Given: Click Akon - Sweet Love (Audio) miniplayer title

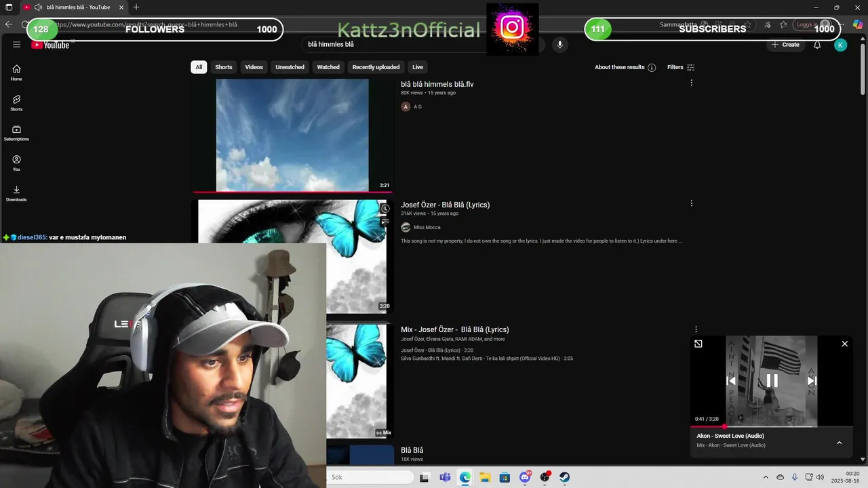Looking at the screenshot, I should 730,436.
